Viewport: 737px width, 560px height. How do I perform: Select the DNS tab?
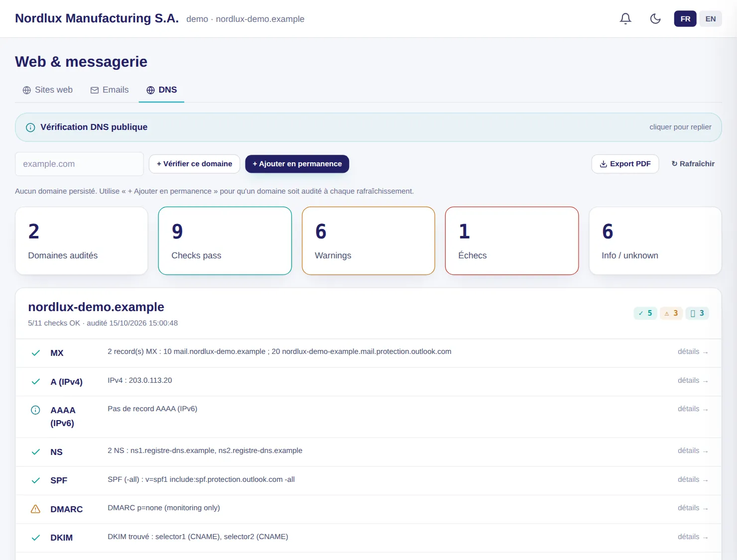[x=161, y=90]
